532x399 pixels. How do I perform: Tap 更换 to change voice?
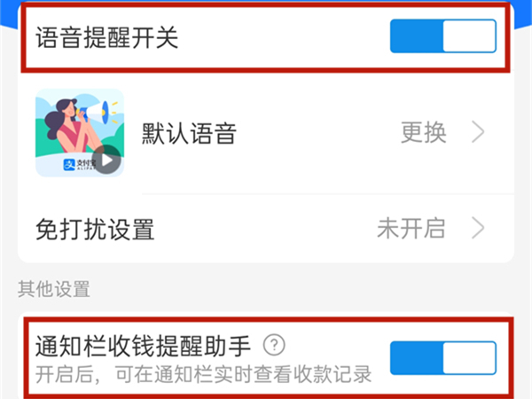click(424, 132)
